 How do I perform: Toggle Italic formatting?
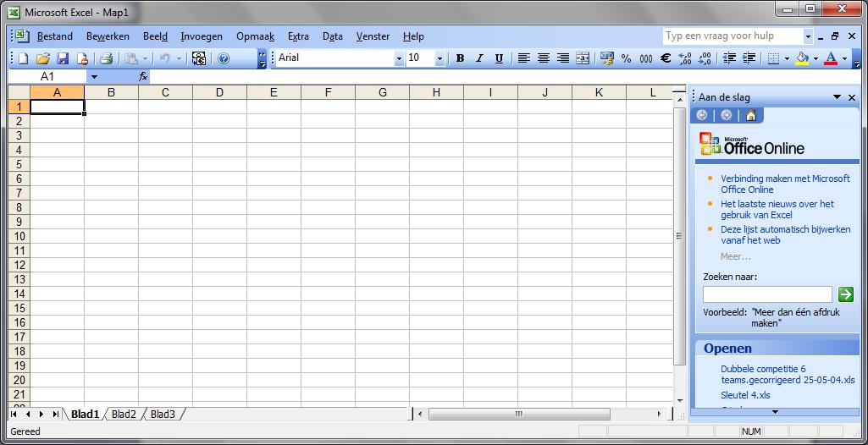click(479, 58)
